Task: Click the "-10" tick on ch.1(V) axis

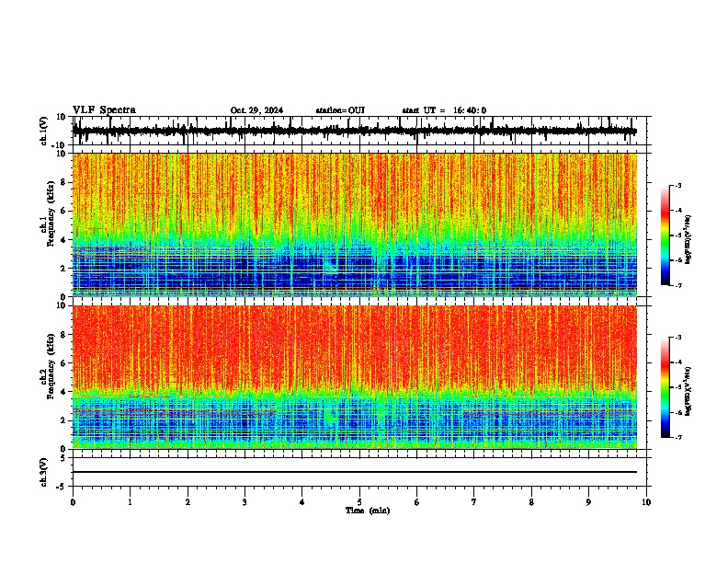Action: [60, 144]
